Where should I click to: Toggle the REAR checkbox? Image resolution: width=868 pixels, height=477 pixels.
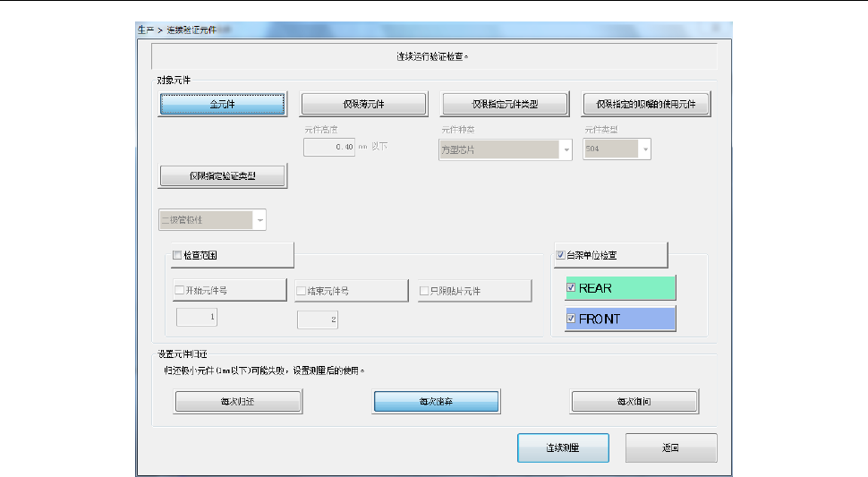[x=571, y=288]
